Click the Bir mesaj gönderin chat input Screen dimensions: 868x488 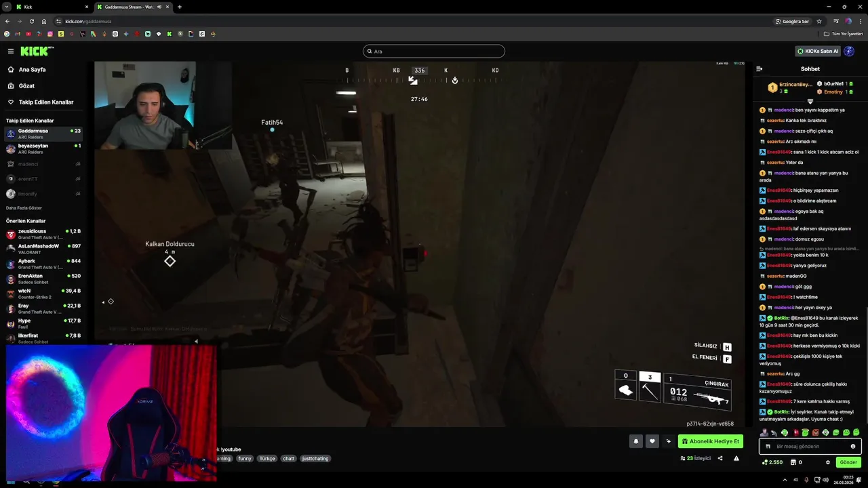pos(810,446)
